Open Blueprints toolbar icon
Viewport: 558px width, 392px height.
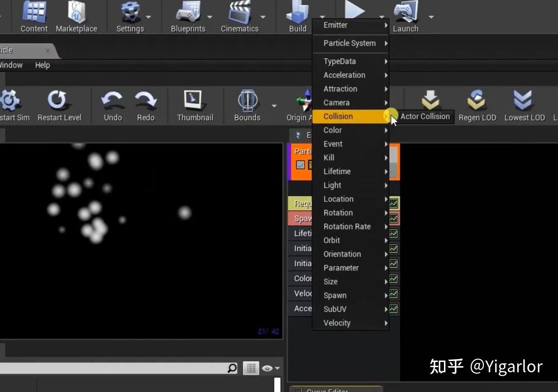pos(188,13)
